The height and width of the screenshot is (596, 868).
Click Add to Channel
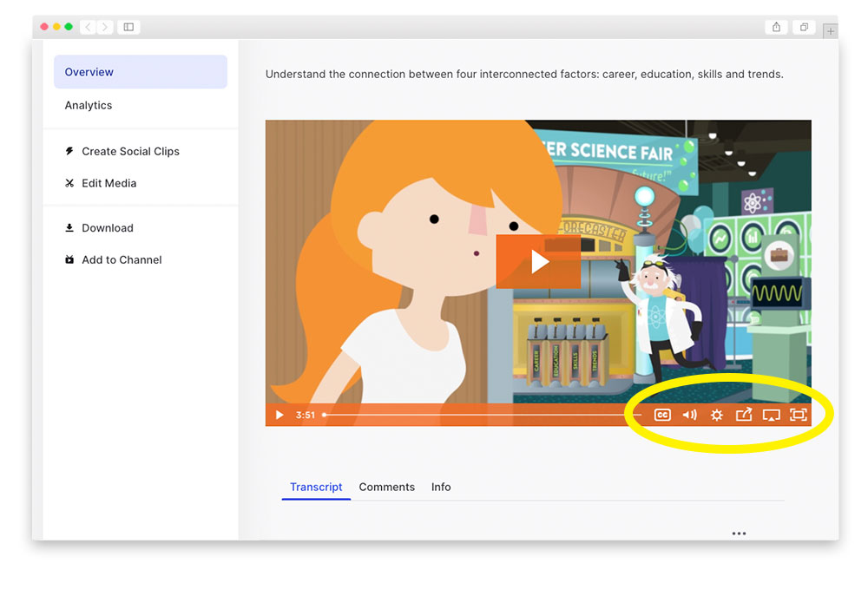[x=122, y=259]
